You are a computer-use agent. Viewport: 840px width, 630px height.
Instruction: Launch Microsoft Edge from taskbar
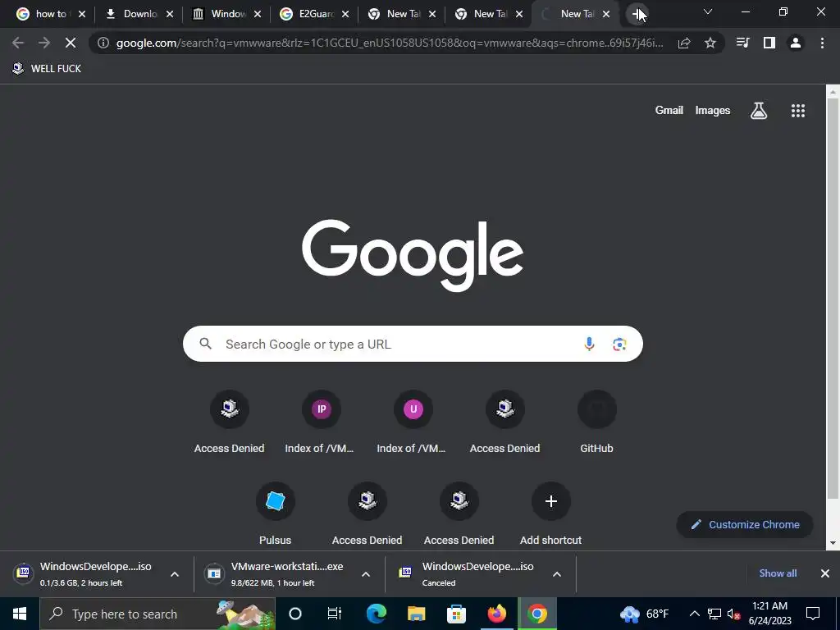point(376,614)
